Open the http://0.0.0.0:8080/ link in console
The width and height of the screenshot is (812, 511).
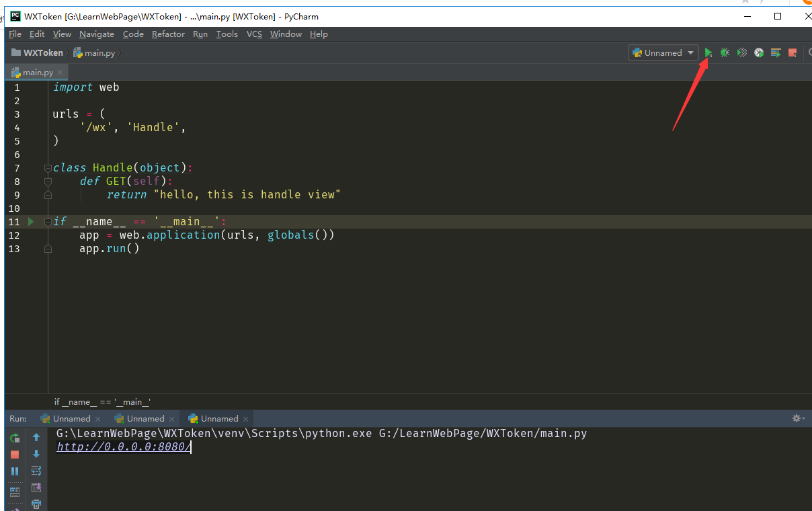(123, 446)
